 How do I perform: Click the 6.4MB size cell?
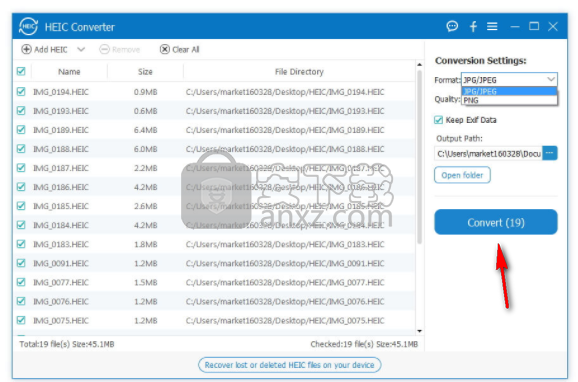(x=146, y=130)
